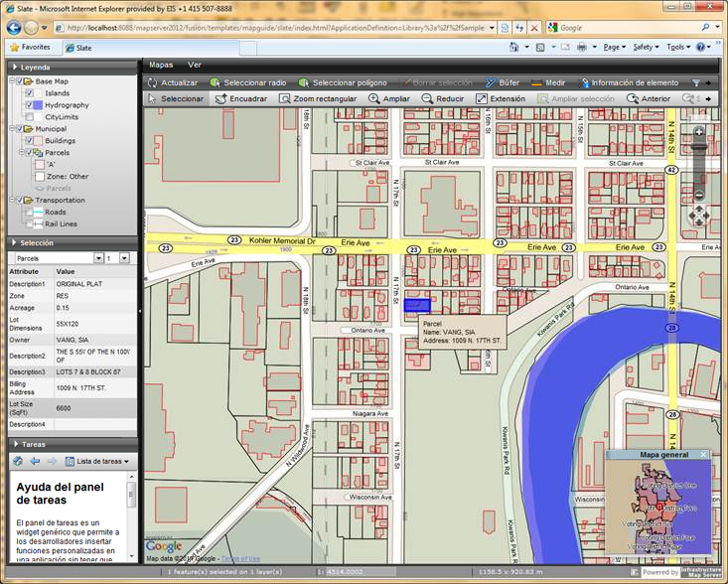Open the Ver menu
This screenshot has width=728, height=584.
195,65
